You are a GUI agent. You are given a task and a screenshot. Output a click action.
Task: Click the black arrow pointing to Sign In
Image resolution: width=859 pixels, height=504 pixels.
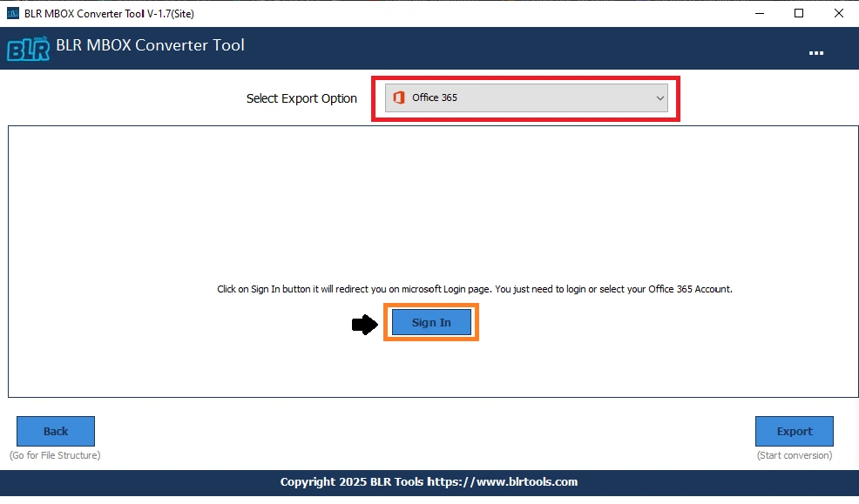click(364, 323)
